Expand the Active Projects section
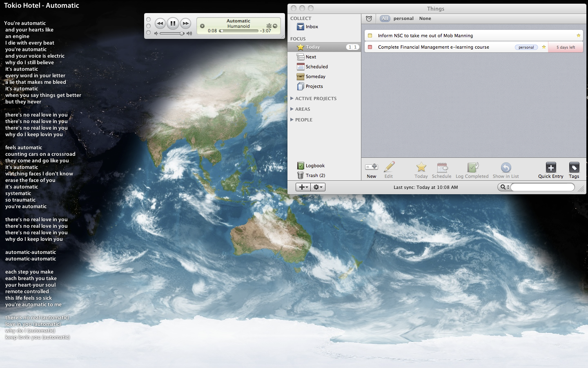Screen dimensions: 588x368 [292, 99]
